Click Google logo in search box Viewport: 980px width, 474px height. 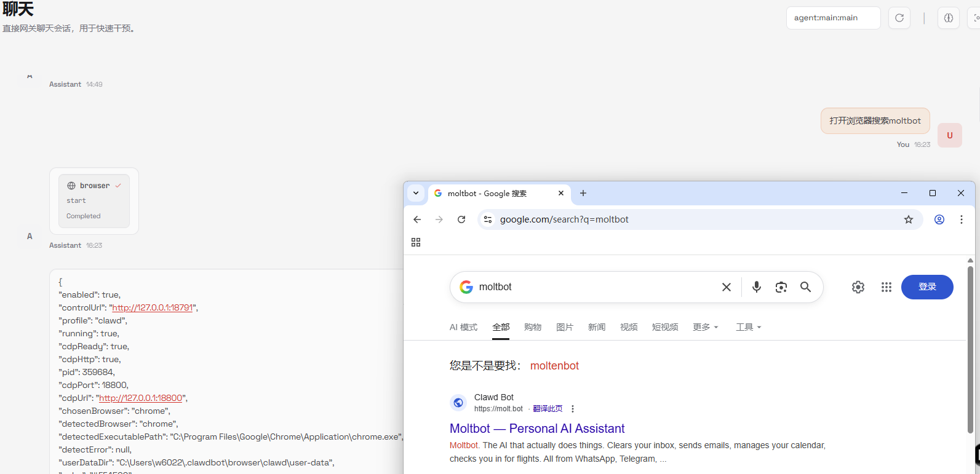(466, 287)
